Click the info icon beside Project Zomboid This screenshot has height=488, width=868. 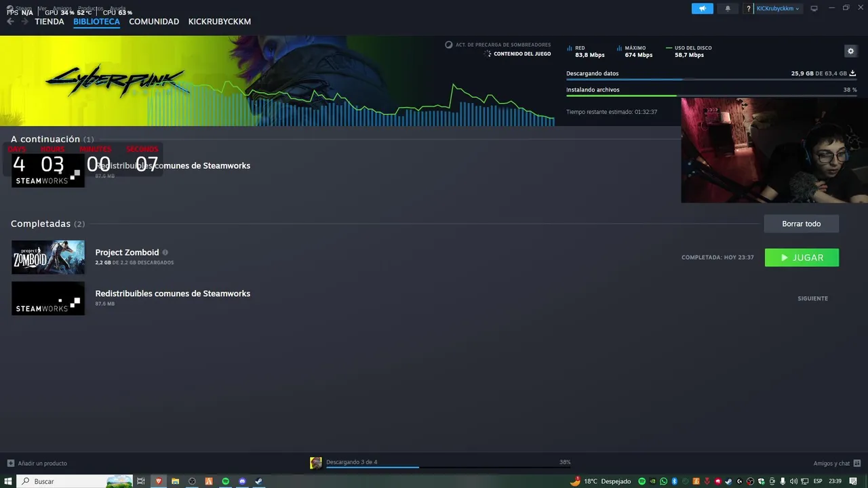click(x=165, y=252)
